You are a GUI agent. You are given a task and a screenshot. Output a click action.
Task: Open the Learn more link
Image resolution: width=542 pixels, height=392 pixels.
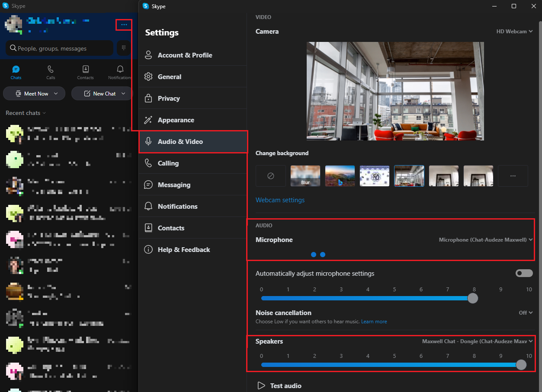[x=374, y=322]
